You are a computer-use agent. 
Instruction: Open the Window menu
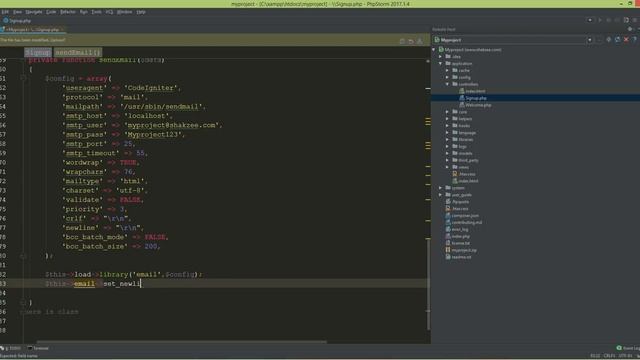coord(124,12)
